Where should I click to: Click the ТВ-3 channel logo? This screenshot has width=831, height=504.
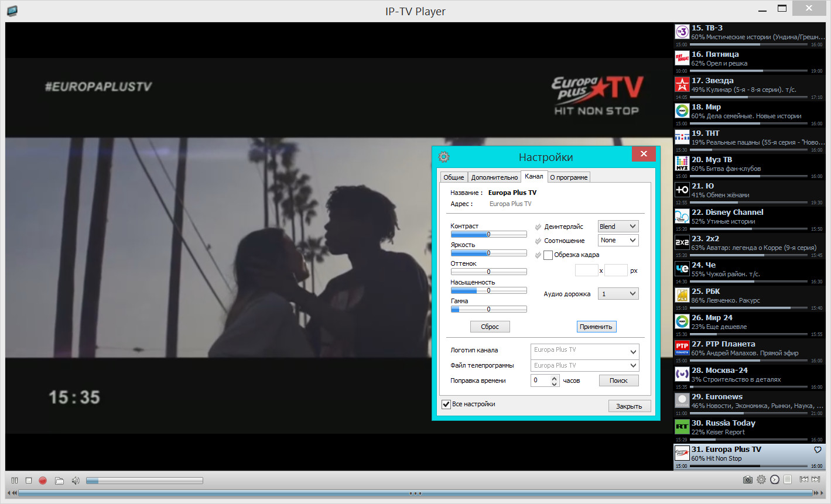[682, 32]
